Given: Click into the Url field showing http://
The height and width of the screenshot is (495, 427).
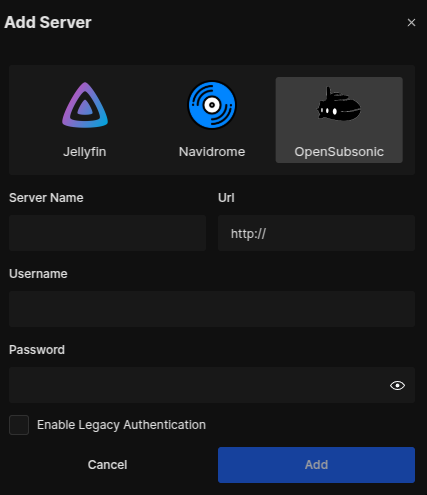Looking at the screenshot, I should click(316, 233).
